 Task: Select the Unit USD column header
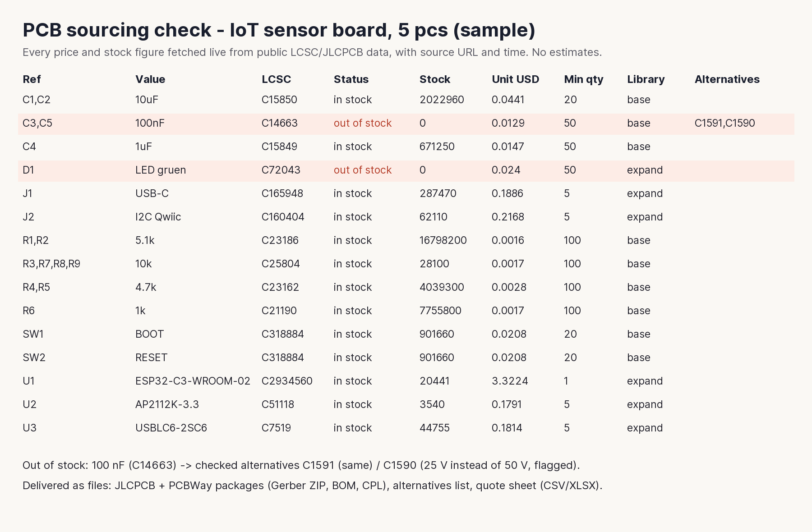[x=515, y=79]
